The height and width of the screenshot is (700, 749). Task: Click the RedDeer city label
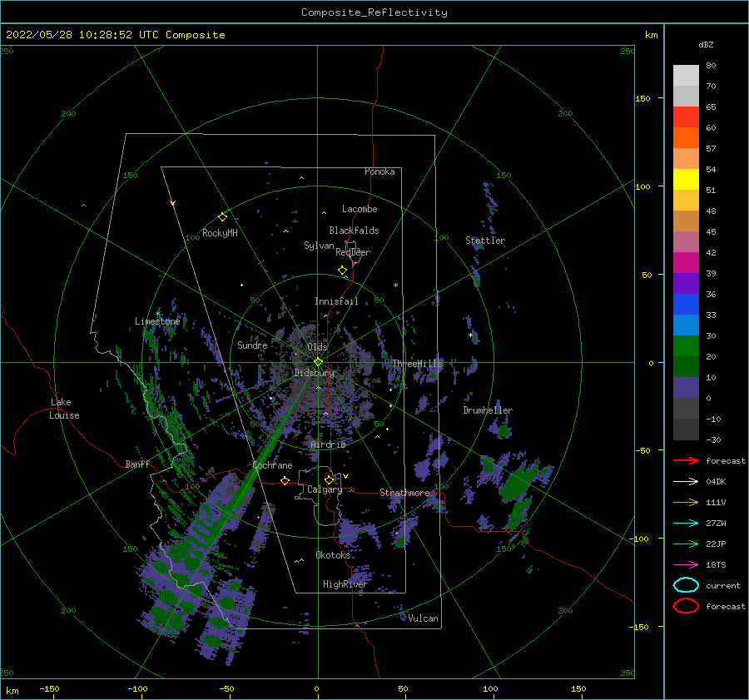tap(353, 252)
